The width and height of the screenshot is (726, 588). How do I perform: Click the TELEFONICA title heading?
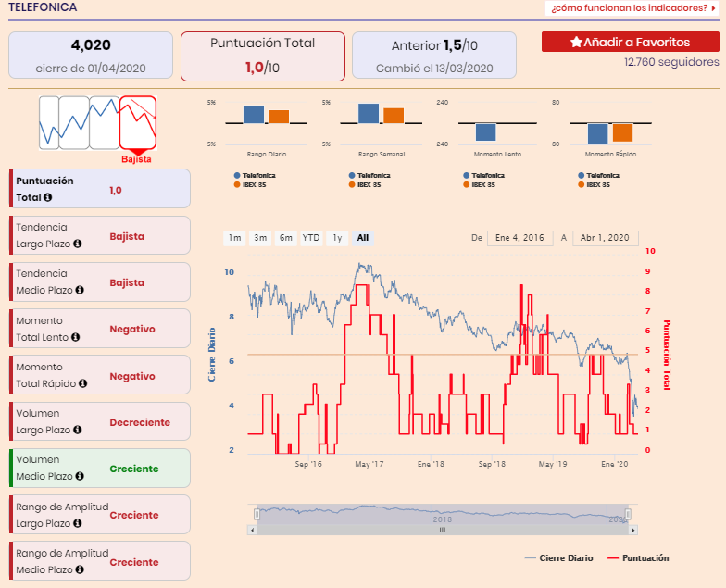43,7
